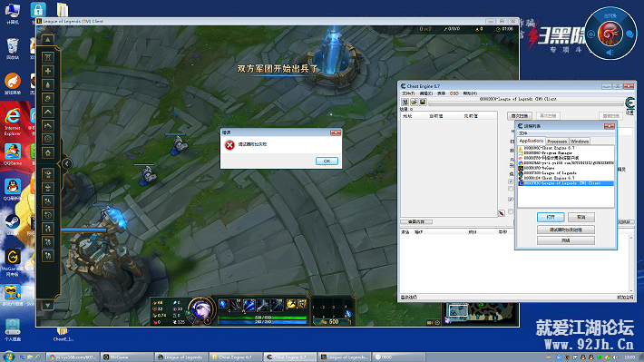Click the WeGame taskbar button
Image resolution: width=644 pixels, height=362 pixels.
pyautogui.click(x=126, y=357)
